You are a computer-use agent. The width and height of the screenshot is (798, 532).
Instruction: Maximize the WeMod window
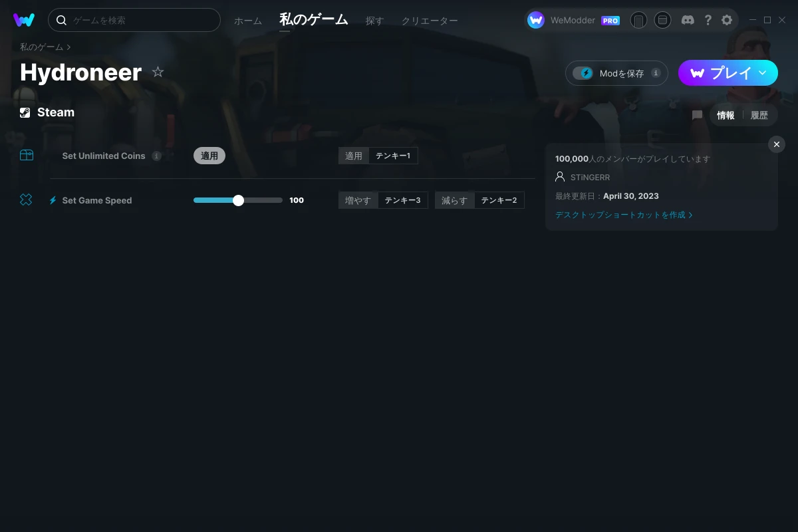pos(767,20)
